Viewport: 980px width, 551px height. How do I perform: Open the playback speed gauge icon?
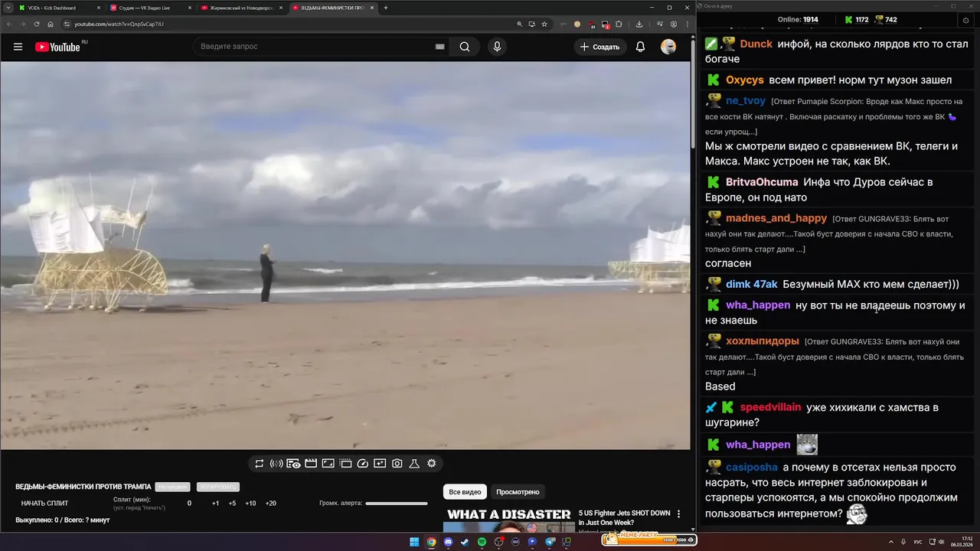363,464
